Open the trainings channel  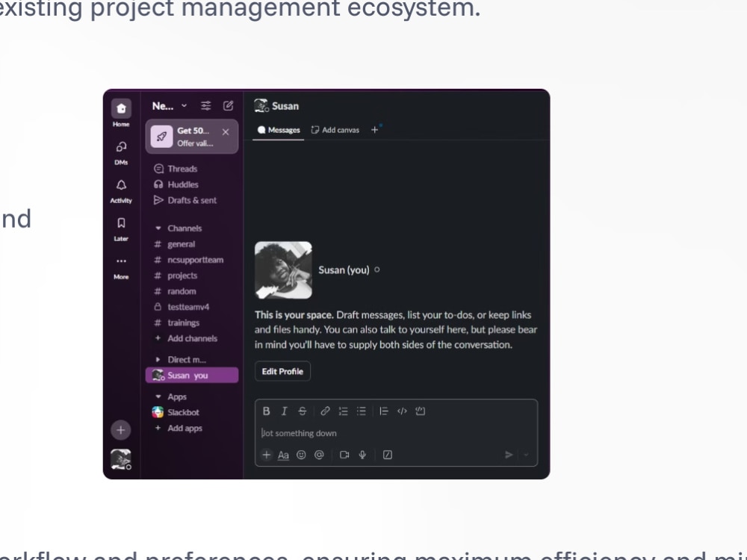[191, 323]
